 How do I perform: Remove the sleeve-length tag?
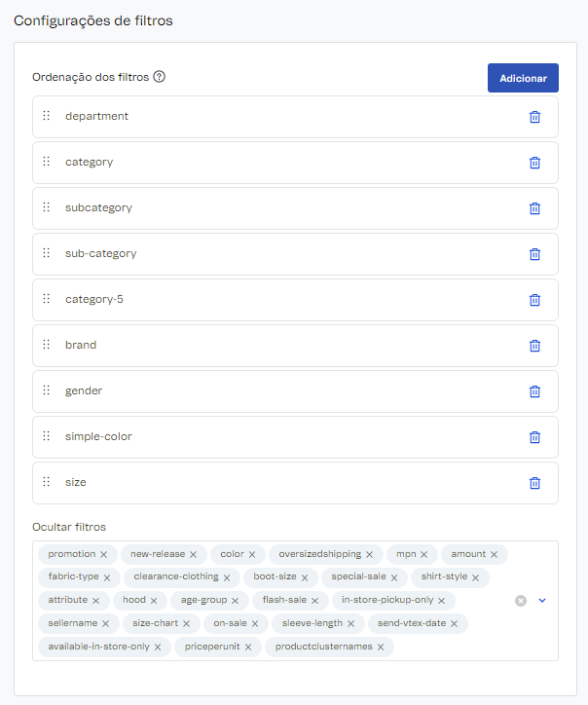pos(350,624)
